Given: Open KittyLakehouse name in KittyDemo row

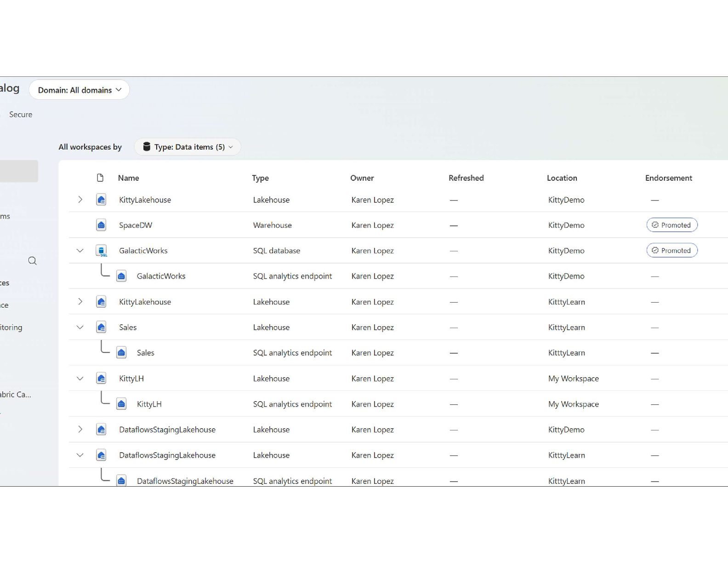Looking at the screenshot, I should 145,200.
